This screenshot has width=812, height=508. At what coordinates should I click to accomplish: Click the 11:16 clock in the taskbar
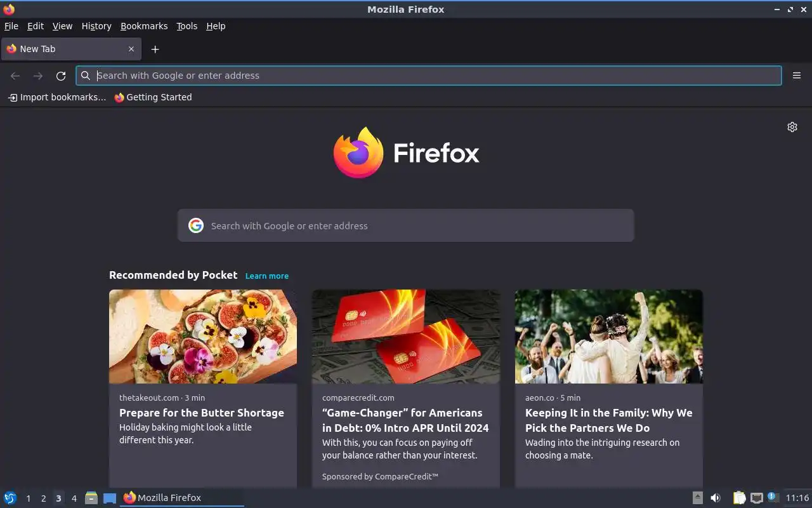797,498
